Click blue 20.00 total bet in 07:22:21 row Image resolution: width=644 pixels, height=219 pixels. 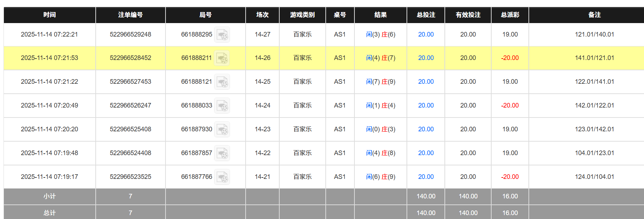pyautogui.click(x=426, y=34)
